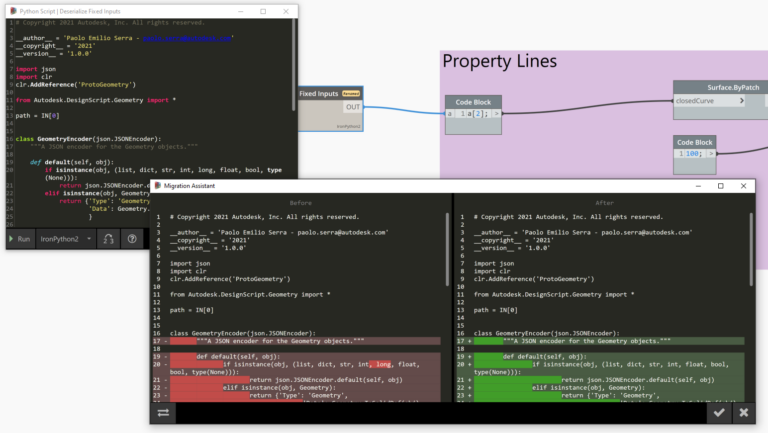Follow the paolo.serra@autodesk.com email link

[187, 38]
